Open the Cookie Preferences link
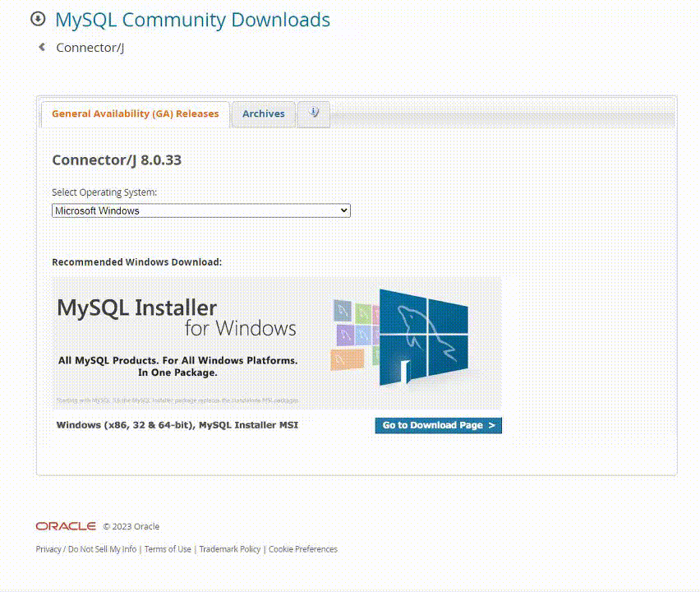The width and height of the screenshot is (700, 592). [303, 549]
